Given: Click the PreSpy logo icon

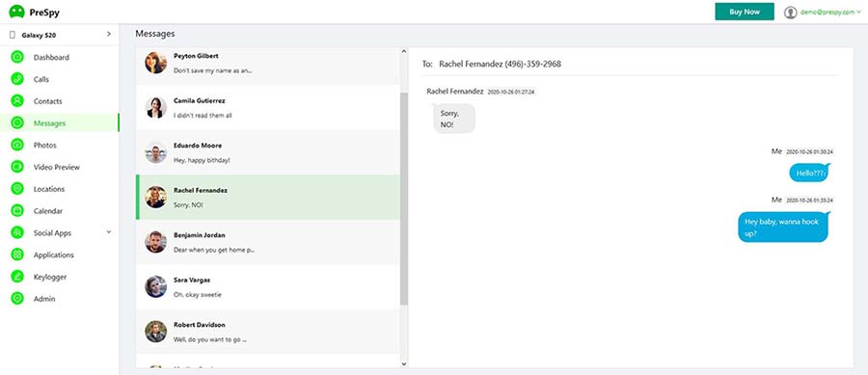Looking at the screenshot, I should pos(17,11).
